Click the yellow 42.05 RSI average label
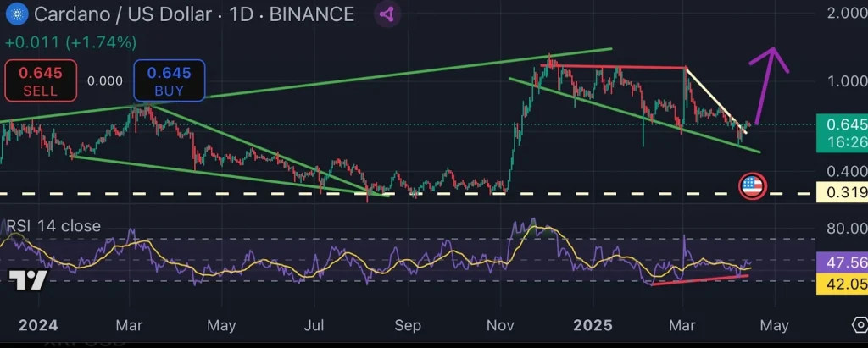 click(843, 284)
